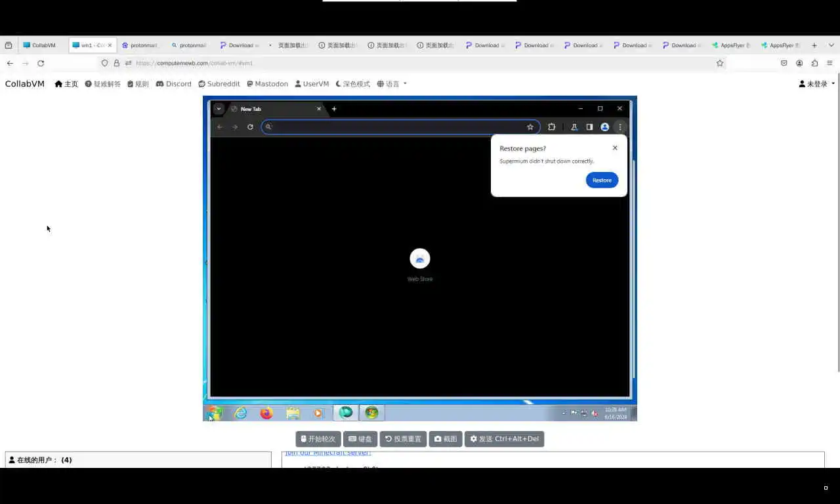Image resolution: width=840 pixels, height=504 pixels.
Task: Toggle Supermium side panel icon
Action: click(x=589, y=127)
